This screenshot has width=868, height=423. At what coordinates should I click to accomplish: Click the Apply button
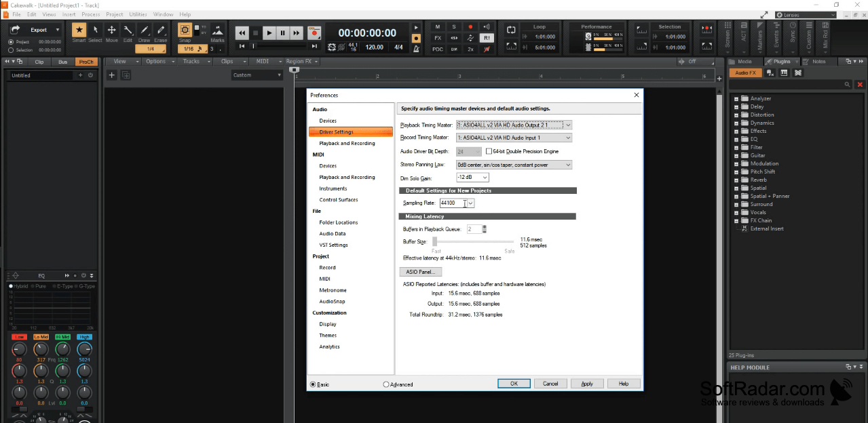coord(587,384)
